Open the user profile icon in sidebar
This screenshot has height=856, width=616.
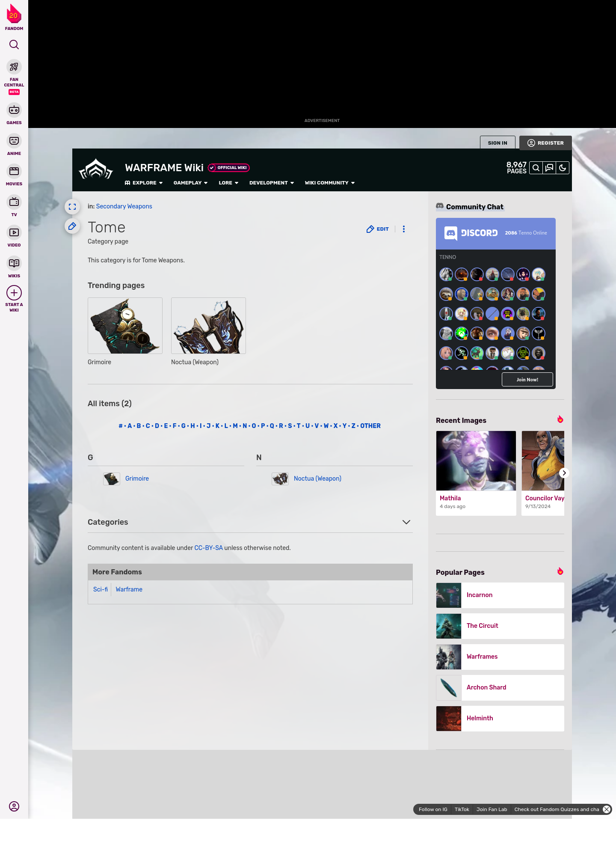click(x=14, y=806)
